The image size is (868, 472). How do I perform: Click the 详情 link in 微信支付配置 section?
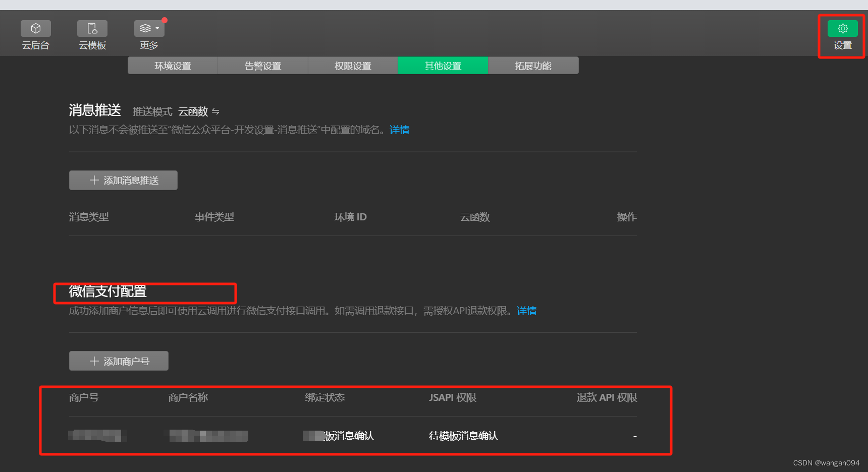click(526, 311)
